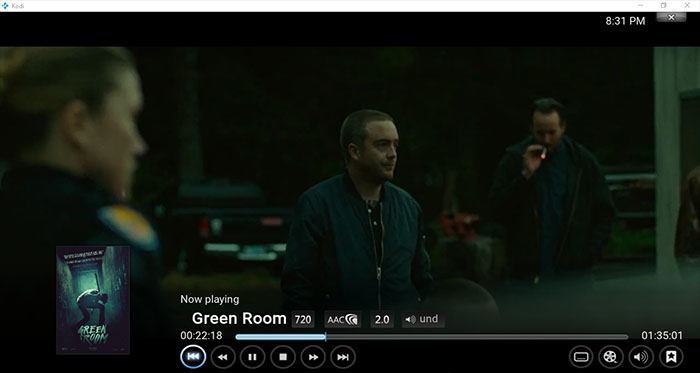This screenshot has width=700, height=373.
Task: Stop the movie playback
Action: (283, 357)
